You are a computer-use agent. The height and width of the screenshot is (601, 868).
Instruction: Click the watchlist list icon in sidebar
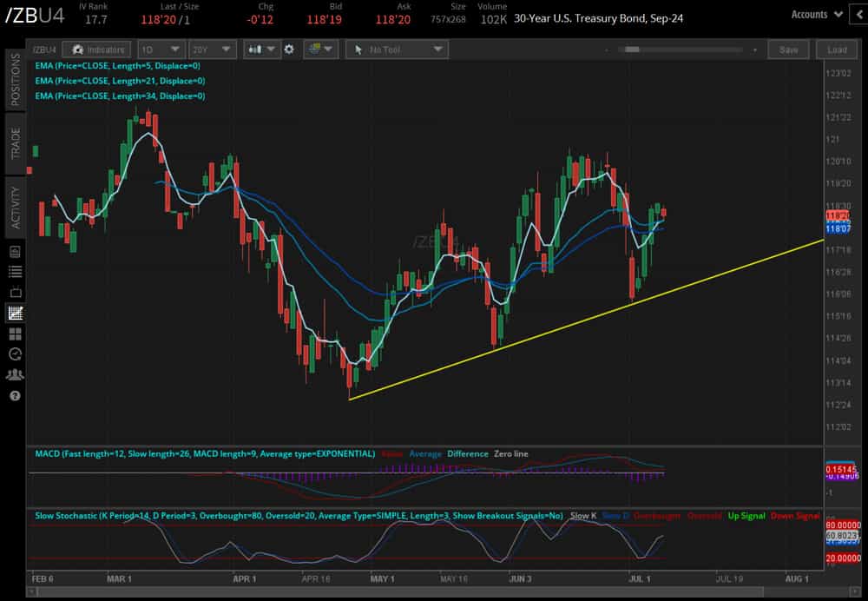pos(15,272)
